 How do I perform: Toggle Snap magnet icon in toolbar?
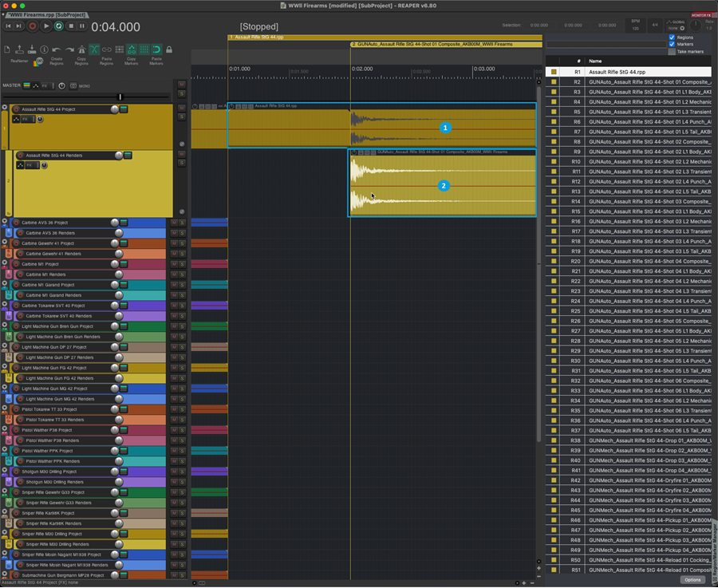(156, 49)
